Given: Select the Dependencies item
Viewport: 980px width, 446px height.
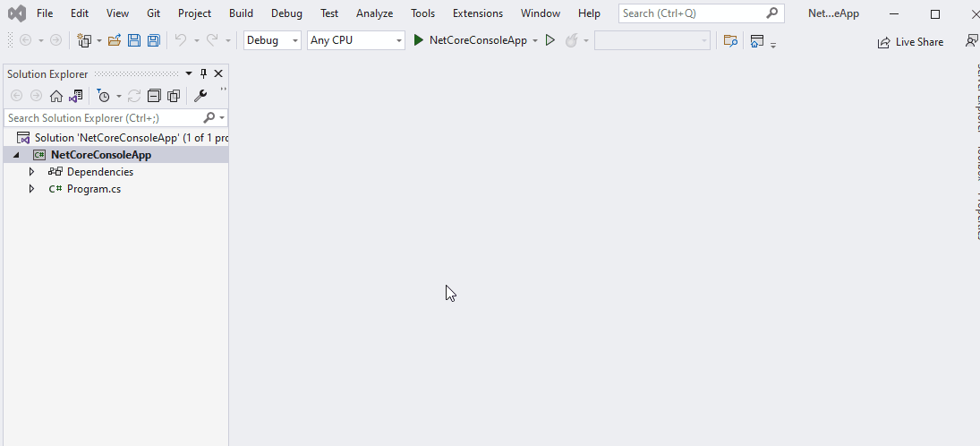Looking at the screenshot, I should pos(100,172).
